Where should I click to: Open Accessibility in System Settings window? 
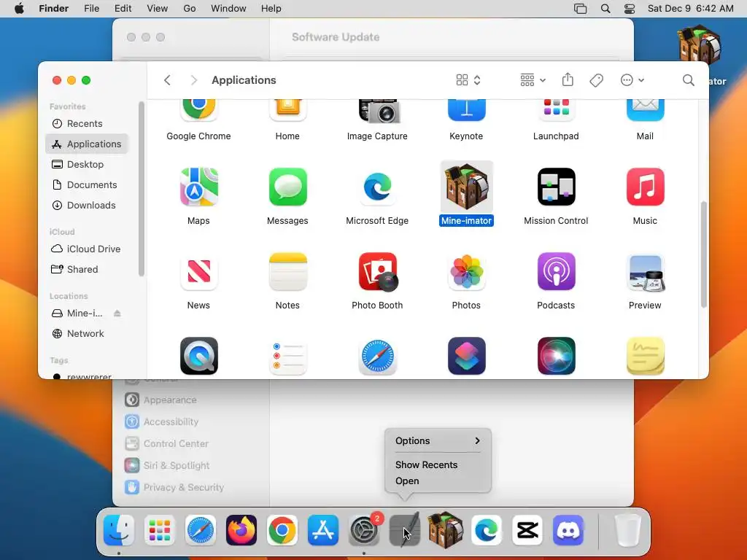tap(171, 422)
